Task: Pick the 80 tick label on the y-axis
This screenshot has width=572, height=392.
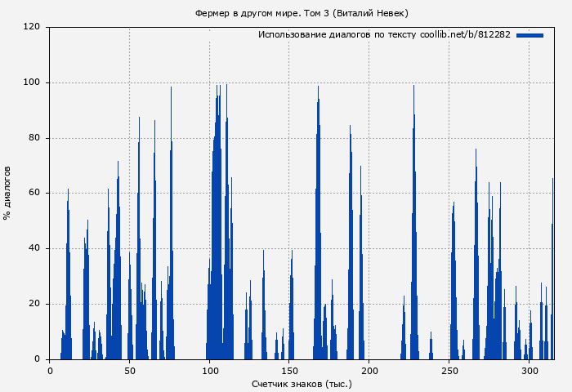Action: pos(35,138)
